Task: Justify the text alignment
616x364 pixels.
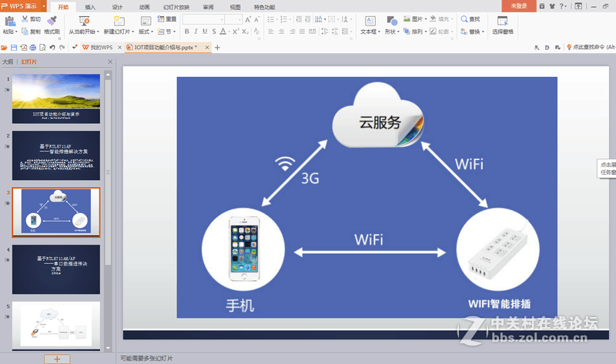Action: [302, 32]
